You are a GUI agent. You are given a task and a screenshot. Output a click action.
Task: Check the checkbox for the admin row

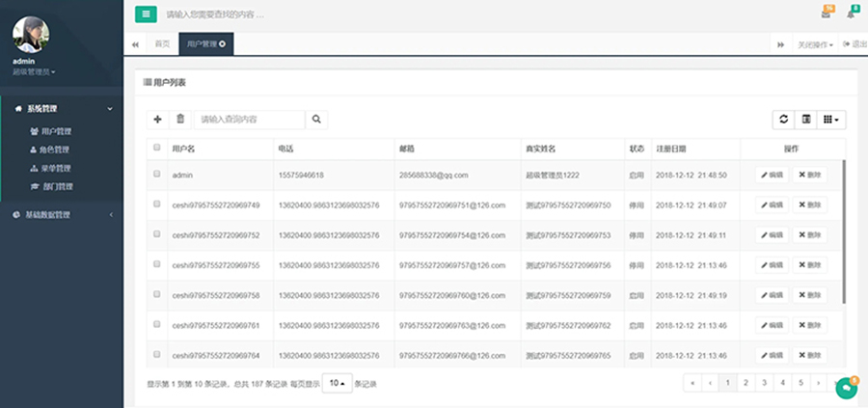[157, 175]
